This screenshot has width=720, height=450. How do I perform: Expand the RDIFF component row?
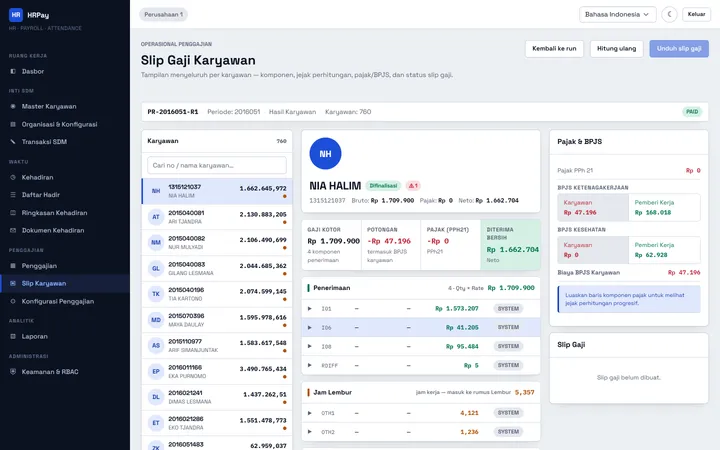pyautogui.click(x=309, y=365)
